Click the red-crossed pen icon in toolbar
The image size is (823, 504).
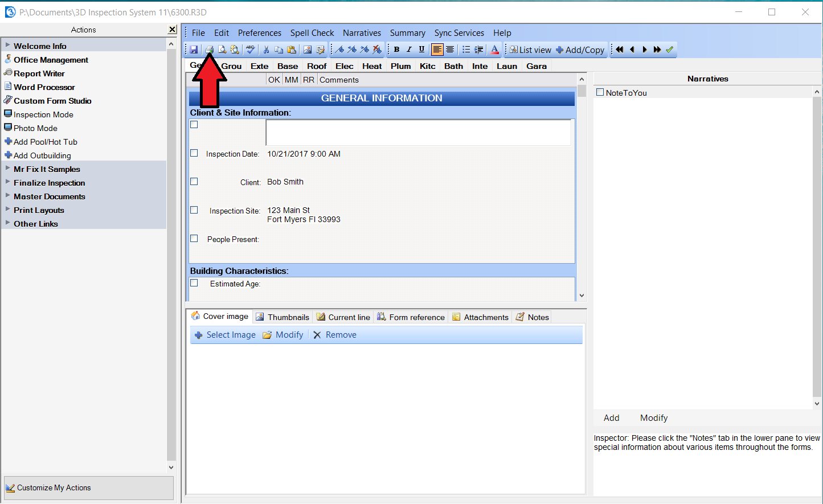coord(377,50)
